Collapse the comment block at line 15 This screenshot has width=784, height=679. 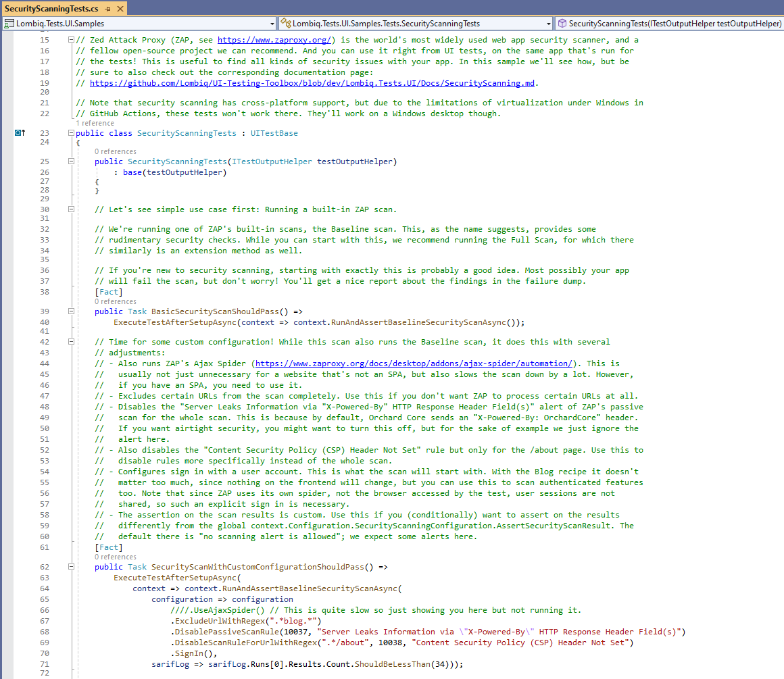point(71,40)
